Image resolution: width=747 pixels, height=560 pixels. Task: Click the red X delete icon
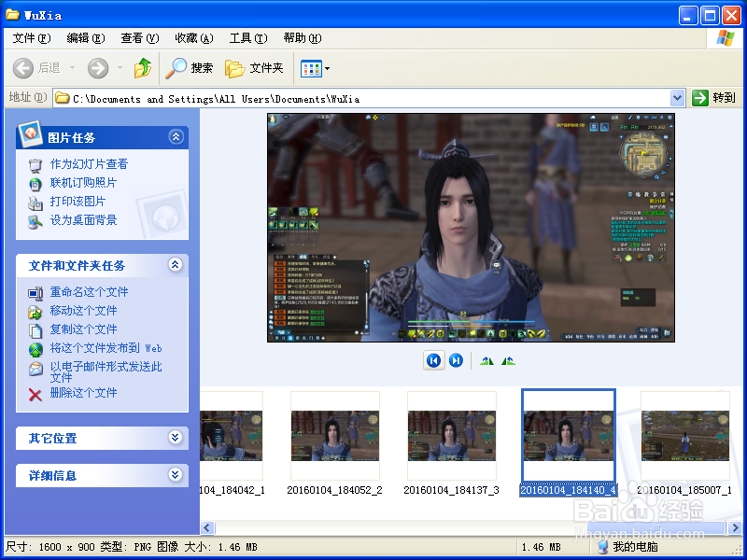click(35, 394)
